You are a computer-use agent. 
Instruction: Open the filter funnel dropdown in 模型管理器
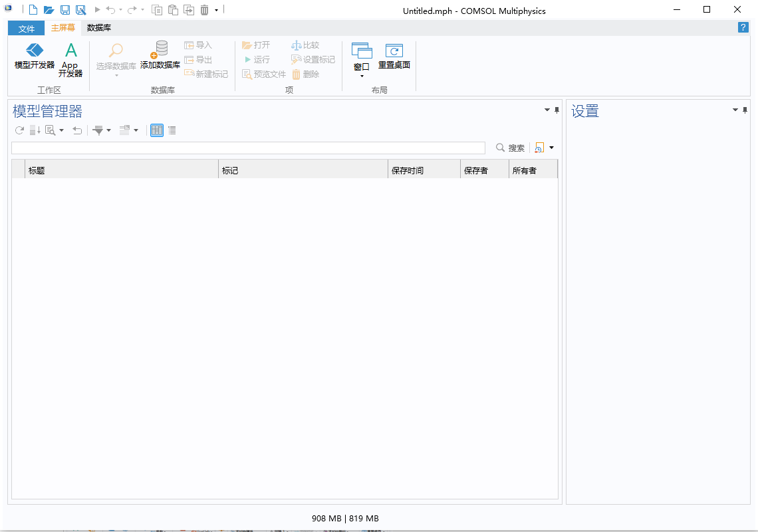(x=102, y=130)
